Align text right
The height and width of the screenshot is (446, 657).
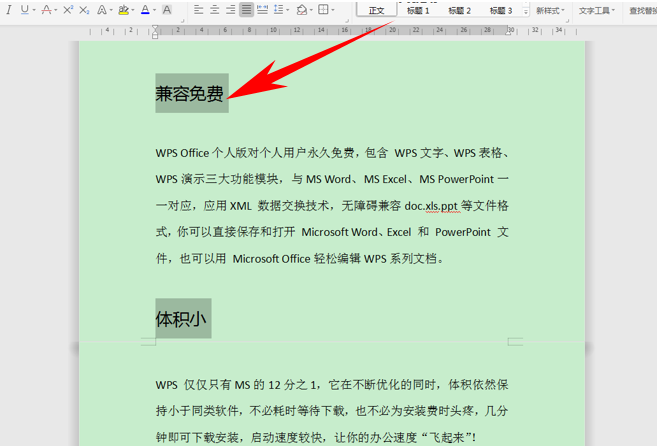point(230,10)
